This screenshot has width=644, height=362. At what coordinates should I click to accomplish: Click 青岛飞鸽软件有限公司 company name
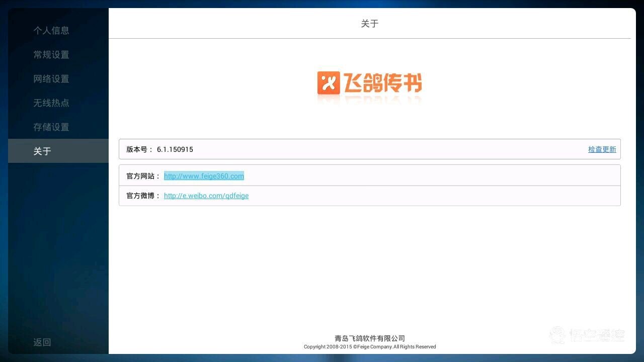[x=370, y=338]
